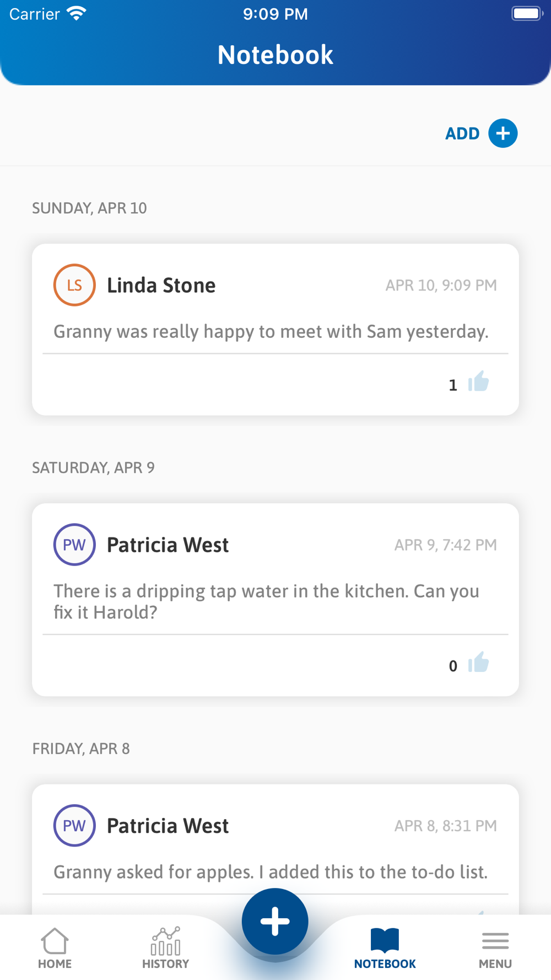Viewport: 551px width, 980px height.
Task: Like Patricia West's dripping tap note
Action: (478, 663)
